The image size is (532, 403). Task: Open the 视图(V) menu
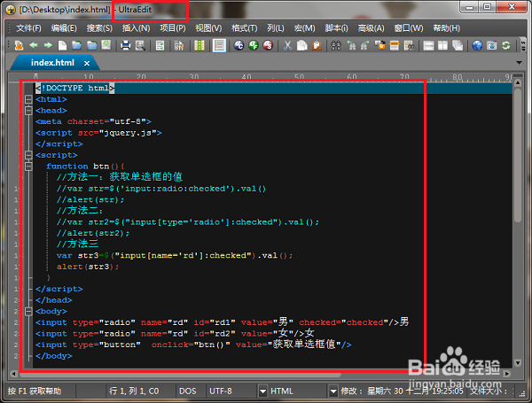point(208,28)
